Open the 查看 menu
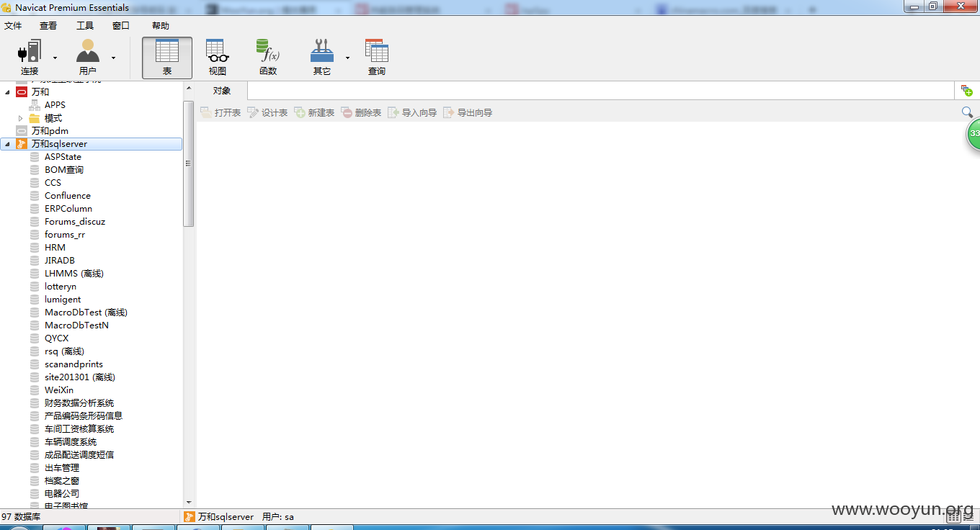The height and width of the screenshot is (530, 980). (x=48, y=26)
